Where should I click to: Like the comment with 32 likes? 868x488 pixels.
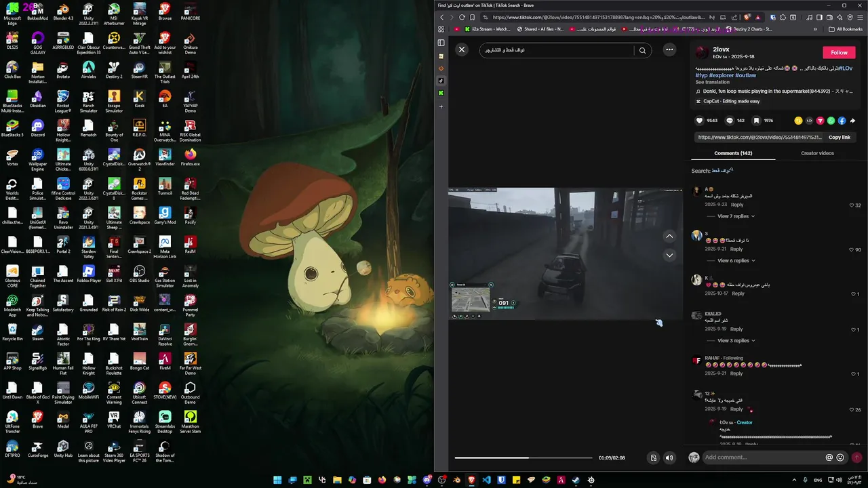pos(852,205)
